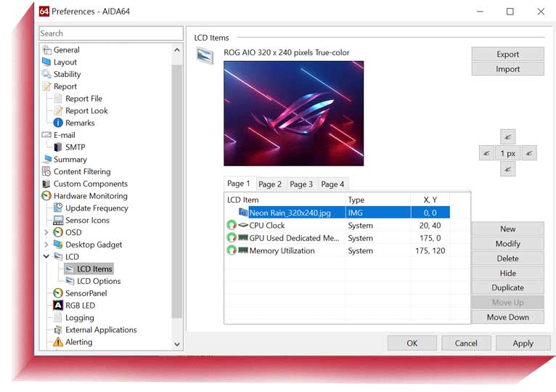Click the SMTP server icon
Viewport: 556px width, 392px height.
(x=58, y=147)
